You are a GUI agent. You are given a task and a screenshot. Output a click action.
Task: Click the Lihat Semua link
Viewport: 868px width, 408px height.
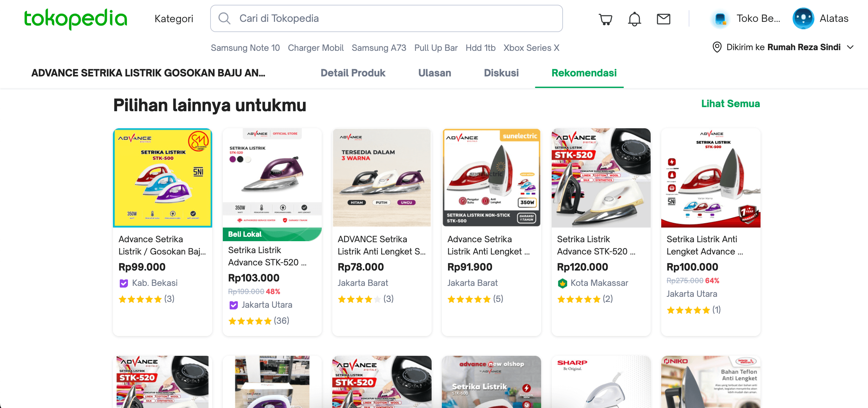(x=730, y=104)
